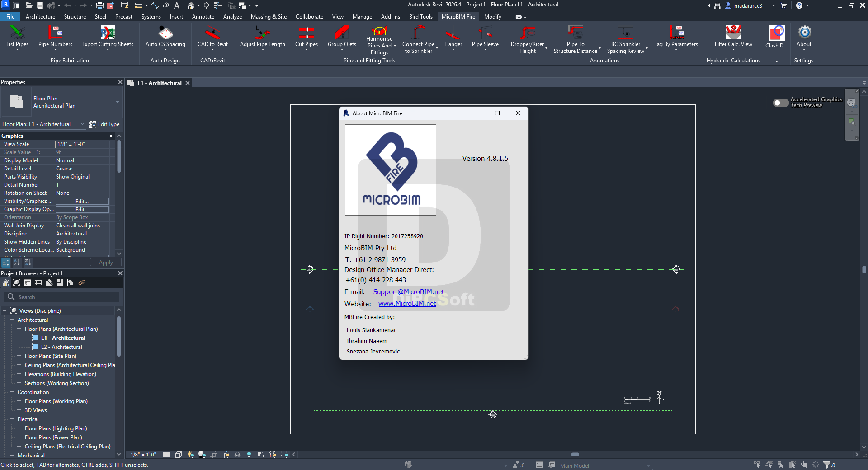
Task: Select the L1 - Architectural tree item
Action: (63, 338)
